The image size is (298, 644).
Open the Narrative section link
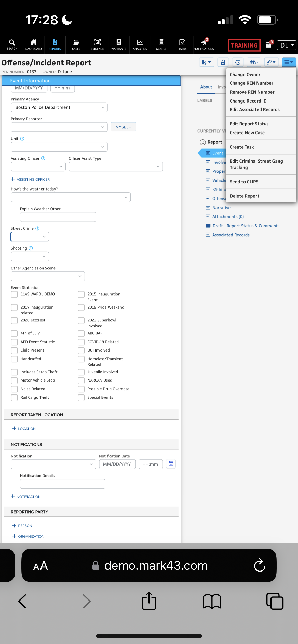(221, 208)
